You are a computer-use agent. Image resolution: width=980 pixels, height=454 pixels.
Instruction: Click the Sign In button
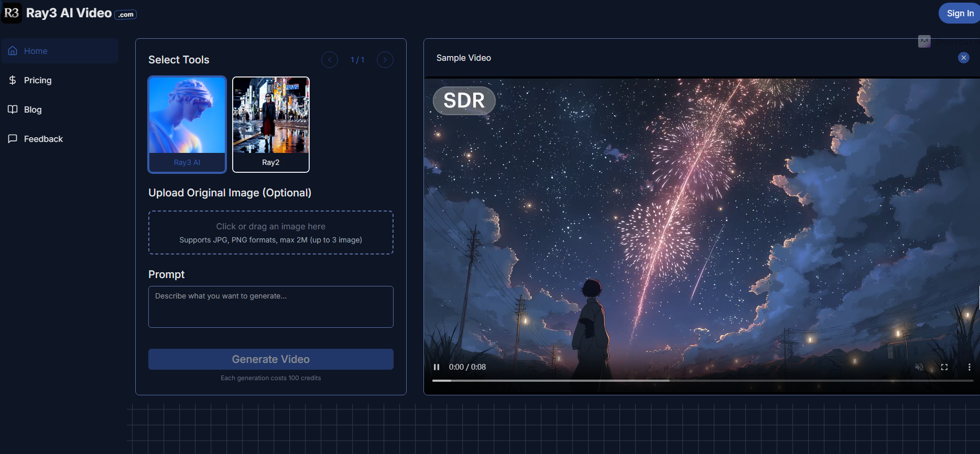pos(960,14)
